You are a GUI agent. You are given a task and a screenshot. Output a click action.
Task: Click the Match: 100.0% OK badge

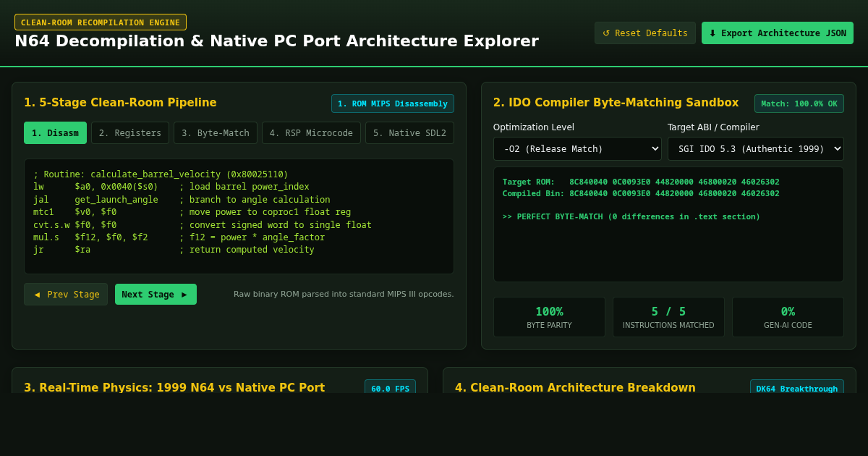click(799, 104)
